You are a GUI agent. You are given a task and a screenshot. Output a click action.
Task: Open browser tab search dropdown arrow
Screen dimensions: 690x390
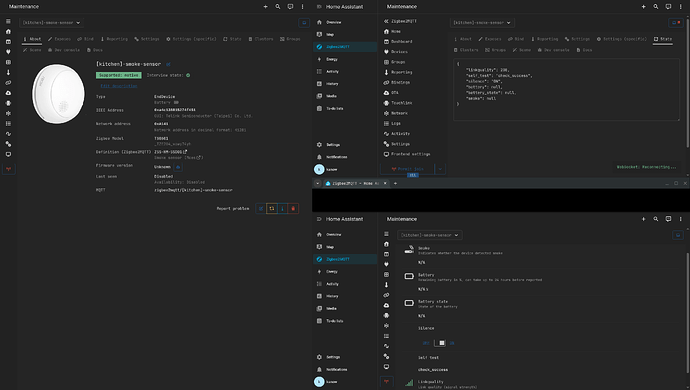[317, 183]
